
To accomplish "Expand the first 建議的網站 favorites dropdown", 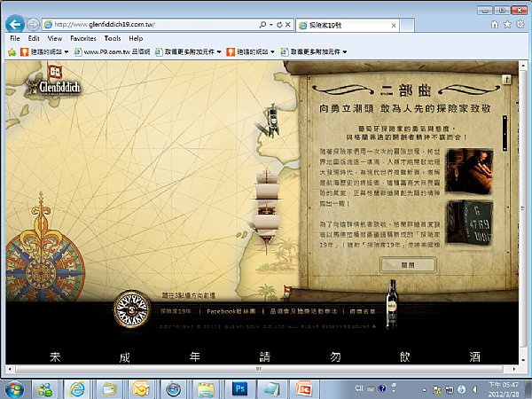I will click(66, 52).
